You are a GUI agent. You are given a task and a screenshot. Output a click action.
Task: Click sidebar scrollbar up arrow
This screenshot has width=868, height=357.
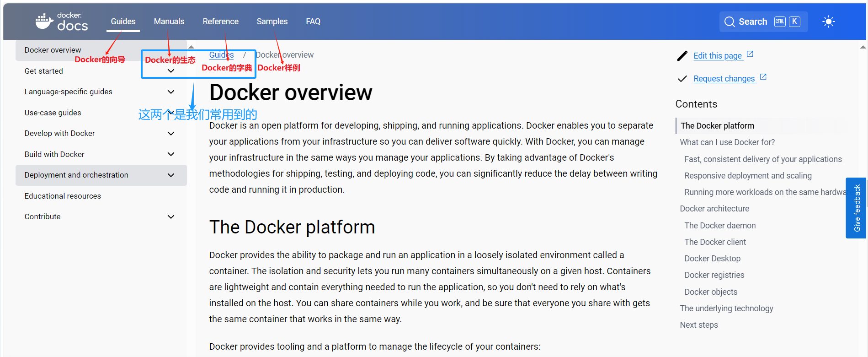tap(192, 47)
